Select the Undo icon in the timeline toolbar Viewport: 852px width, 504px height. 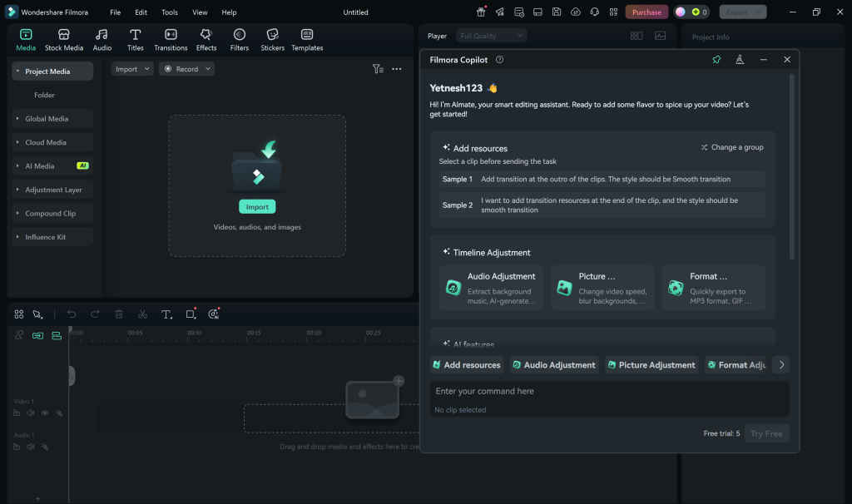[x=72, y=314]
